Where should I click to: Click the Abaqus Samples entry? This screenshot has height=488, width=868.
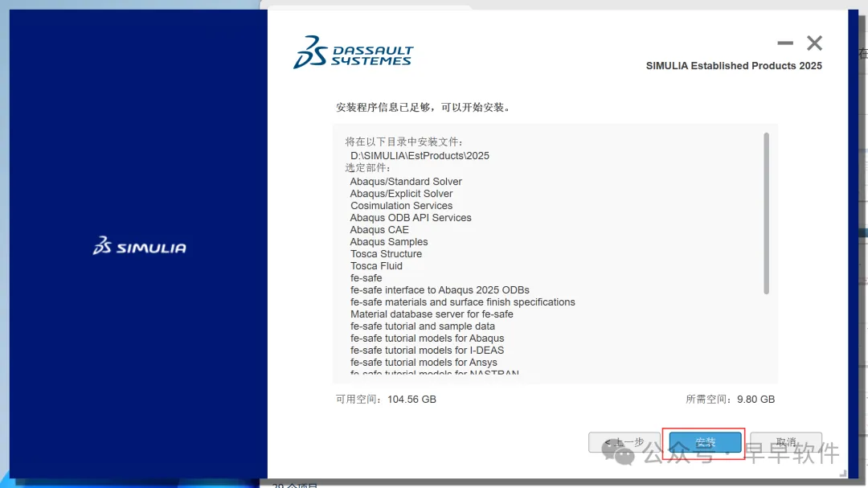pyautogui.click(x=389, y=242)
